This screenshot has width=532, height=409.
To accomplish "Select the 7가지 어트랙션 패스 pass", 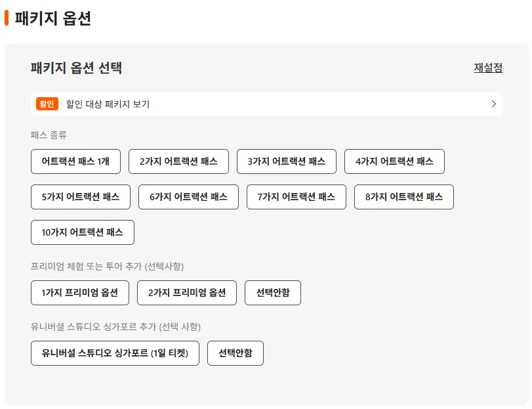I will tap(295, 196).
